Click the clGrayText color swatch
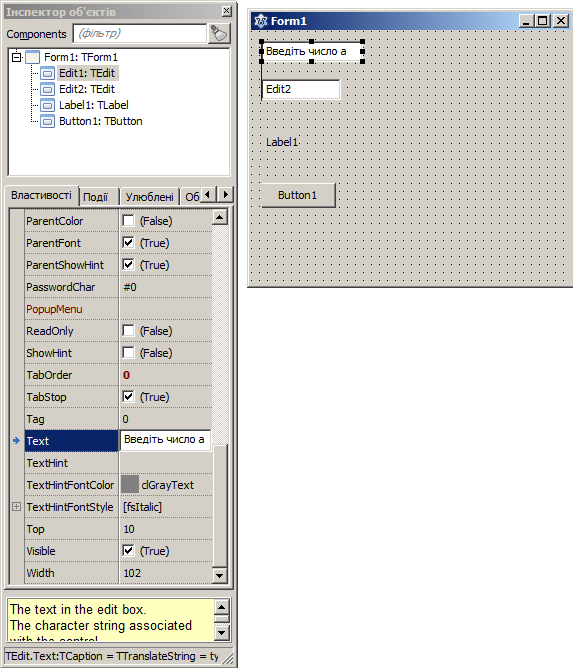The image size is (574, 669). [130, 484]
